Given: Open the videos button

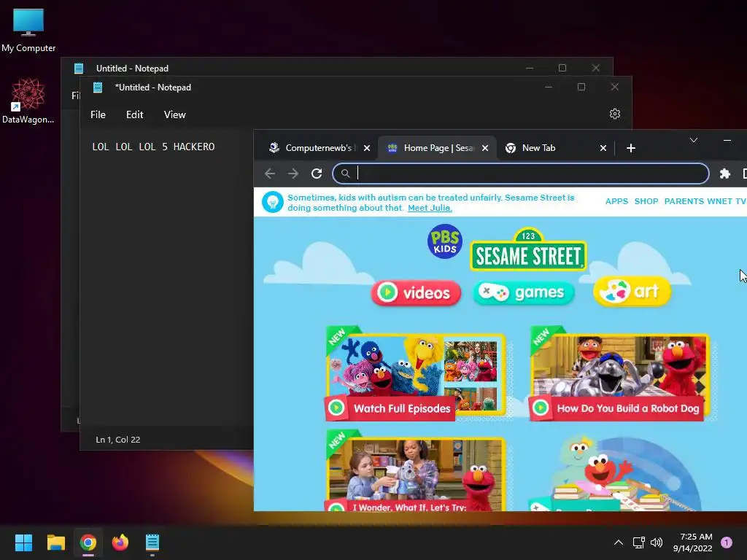Looking at the screenshot, I should point(416,292).
